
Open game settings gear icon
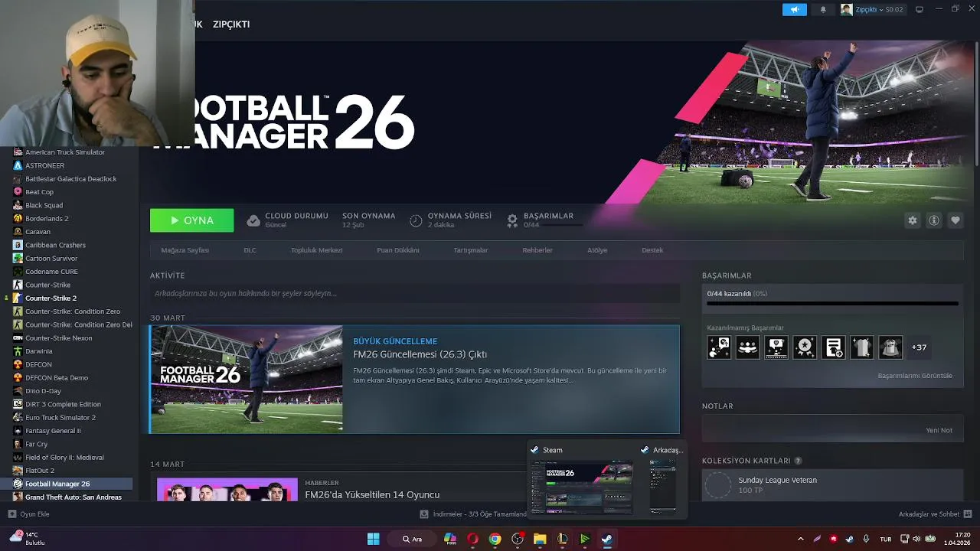913,220
